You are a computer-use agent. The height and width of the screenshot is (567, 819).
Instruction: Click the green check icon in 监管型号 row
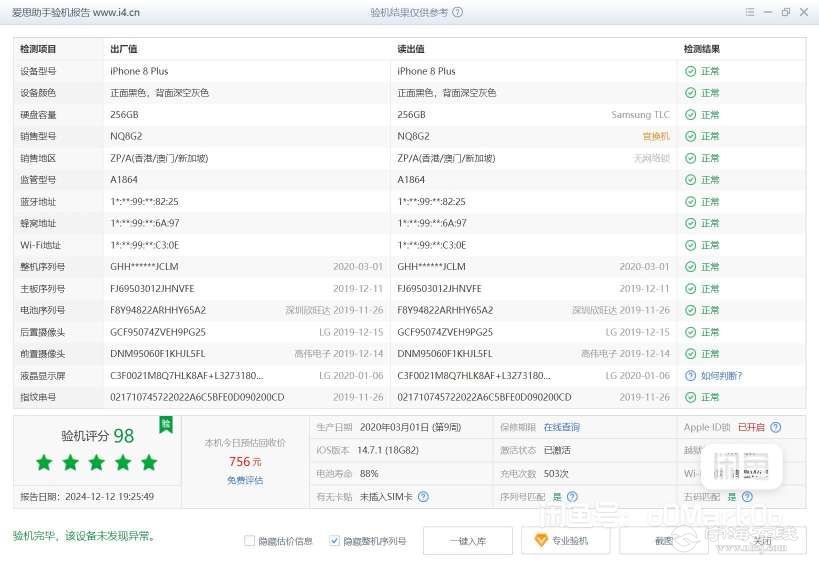(x=691, y=180)
